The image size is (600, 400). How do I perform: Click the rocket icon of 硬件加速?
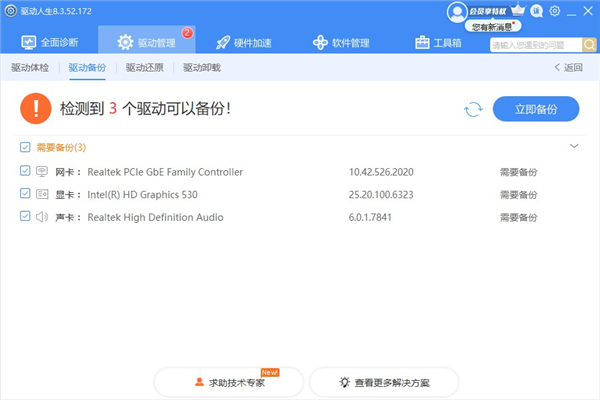point(223,42)
